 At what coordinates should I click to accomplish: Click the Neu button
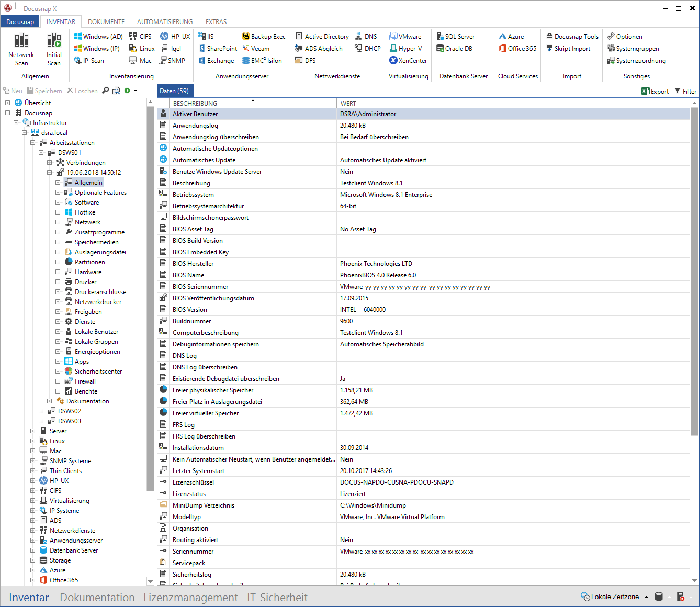13,91
